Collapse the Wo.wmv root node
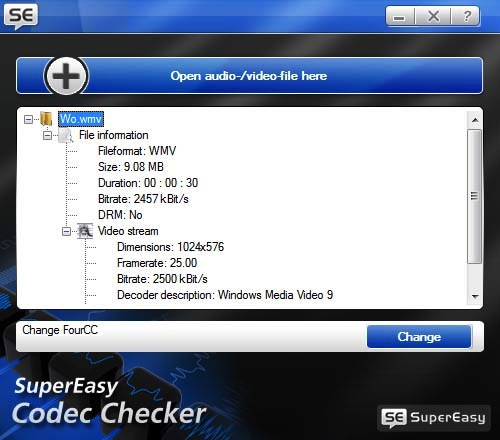500x440 pixels. point(29,119)
